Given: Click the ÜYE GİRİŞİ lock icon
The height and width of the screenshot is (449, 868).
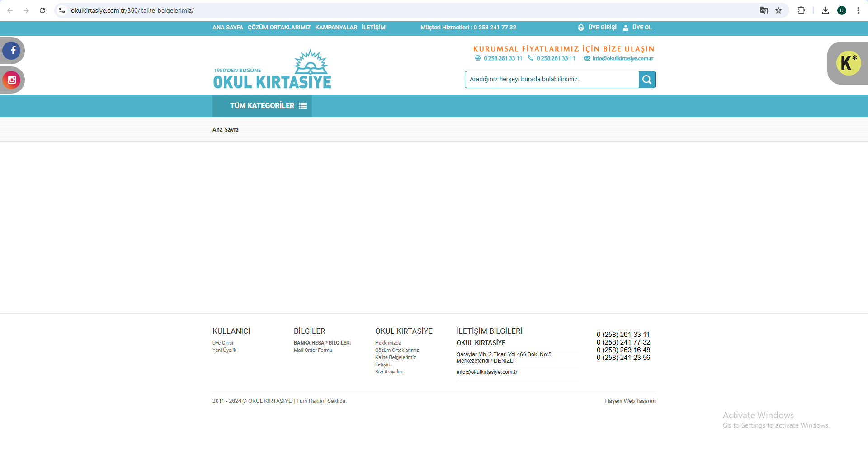Looking at the screenshot, I should [581, 28].
